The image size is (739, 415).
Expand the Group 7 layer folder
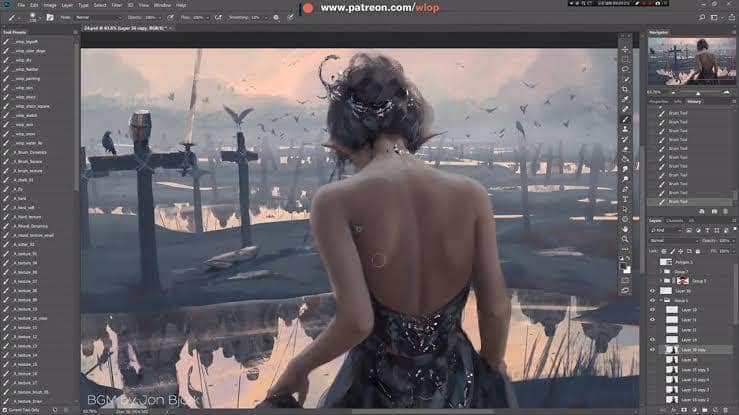(661, 270)
